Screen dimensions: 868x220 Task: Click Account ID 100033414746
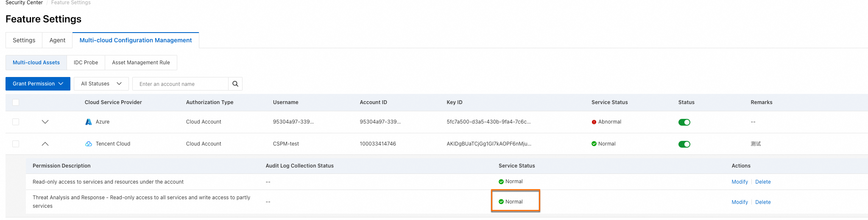click(x=378, y=144)
